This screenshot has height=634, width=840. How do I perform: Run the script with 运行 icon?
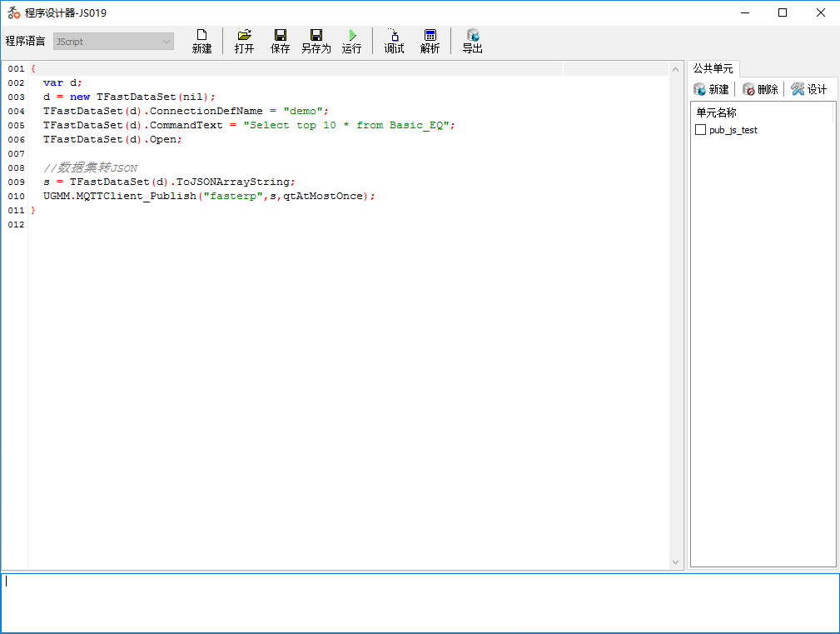click(351, 42)
